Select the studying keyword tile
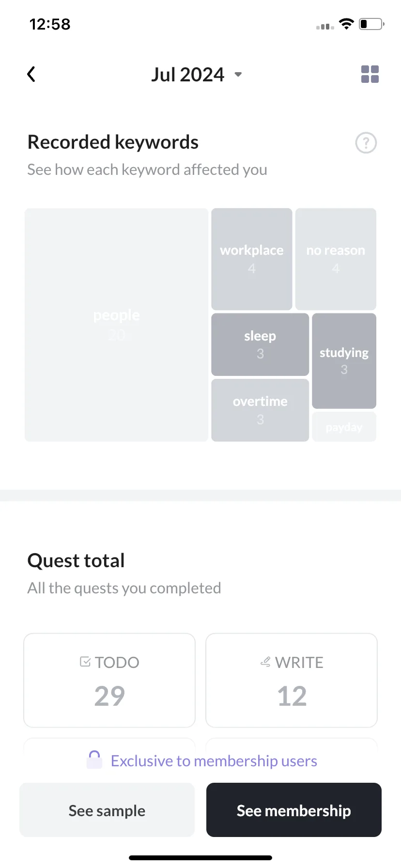Image resolution: width=401 pixels, height=868 pixels. coord(344,361)
